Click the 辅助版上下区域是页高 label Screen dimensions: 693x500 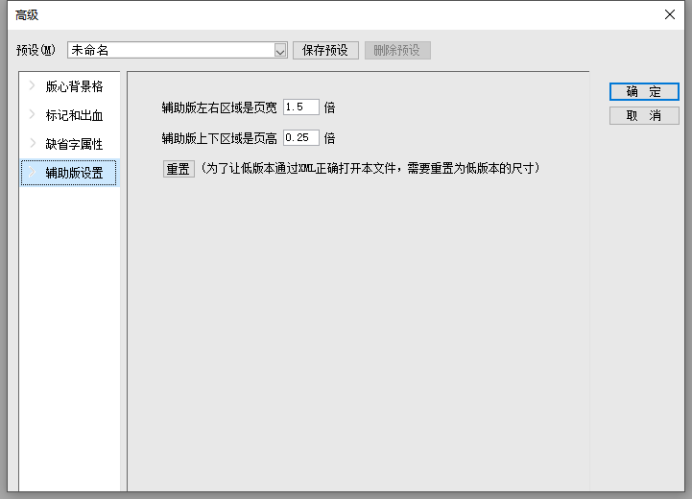[x=221, y=139]
